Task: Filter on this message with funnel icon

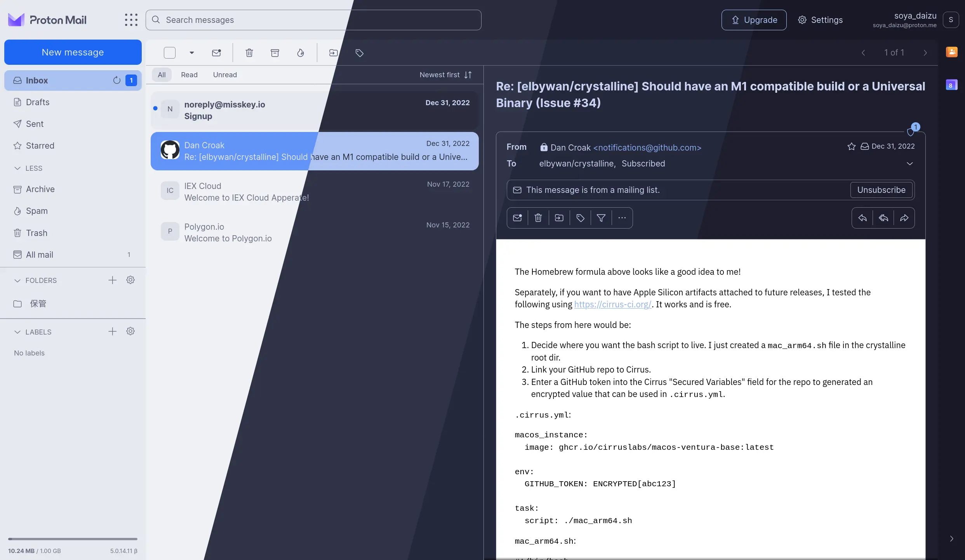Action: pos(601,218)
